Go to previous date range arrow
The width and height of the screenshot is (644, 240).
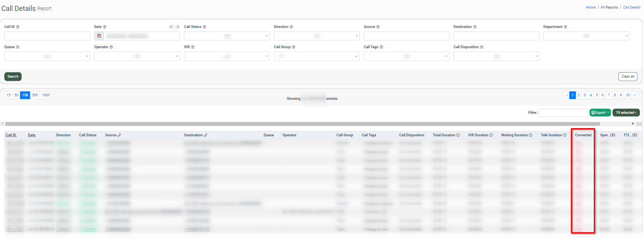(171, 27)
